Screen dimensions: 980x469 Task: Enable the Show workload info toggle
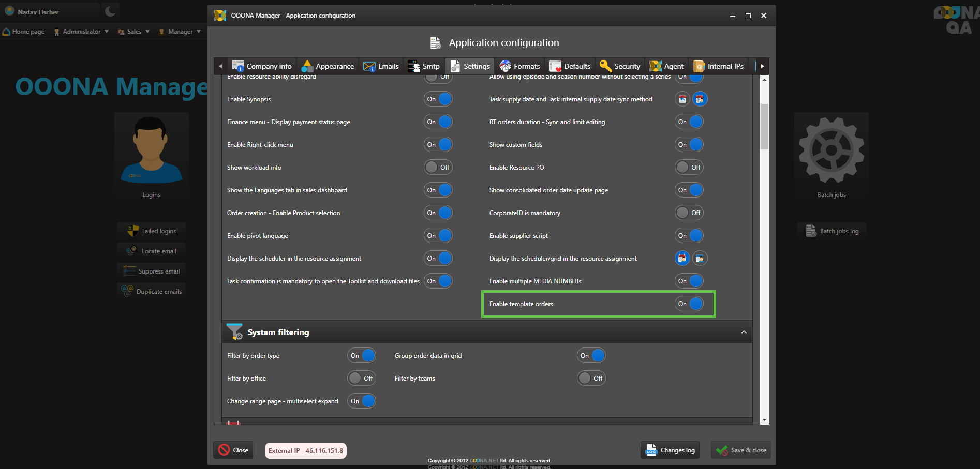click(438, 168)
